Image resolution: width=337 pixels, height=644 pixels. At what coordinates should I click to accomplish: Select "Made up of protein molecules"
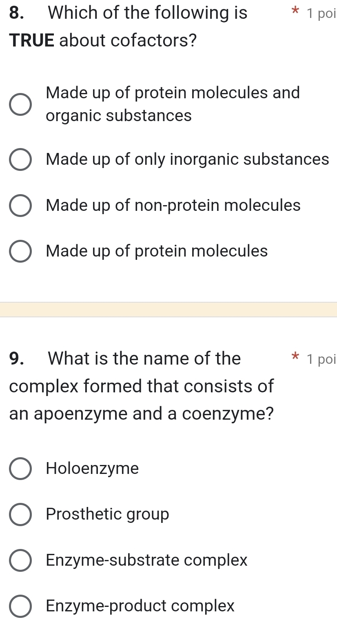(21, 251)
